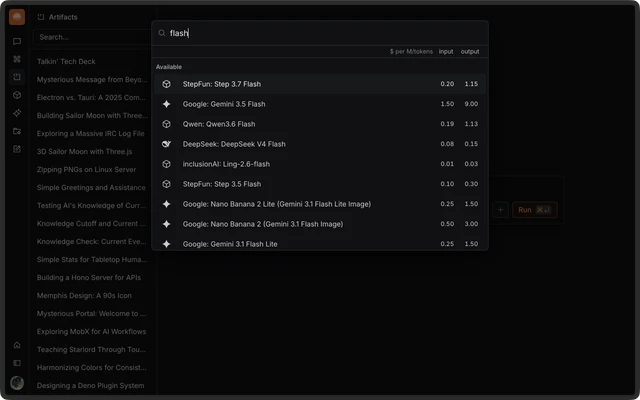Viewport: 640px width, 400px height.
Task: Click the cube icon for Step 3.7 Flash
Action: [x=167, y=84]
